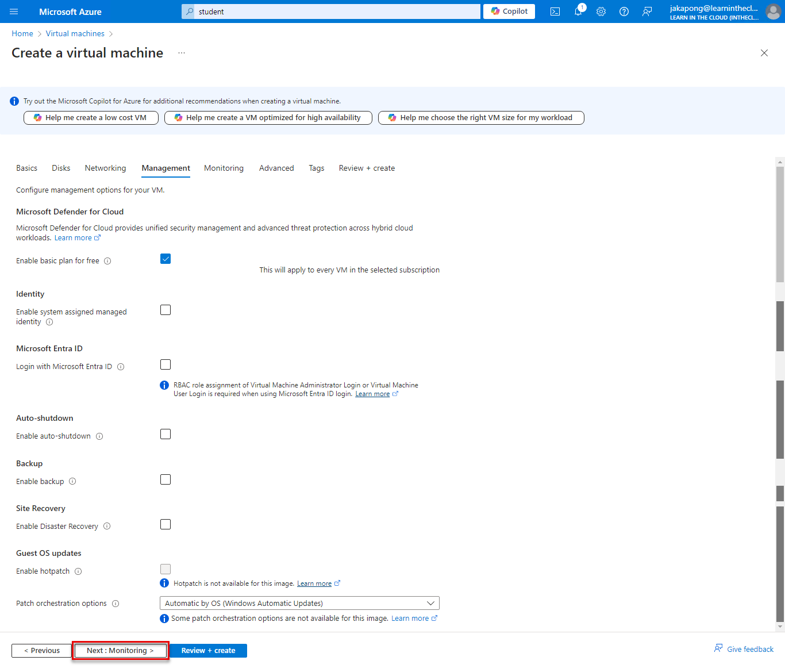Click info icon beside Enable hotpatch
This screenshot has width=785, height=672.
(x=78, y=571)
